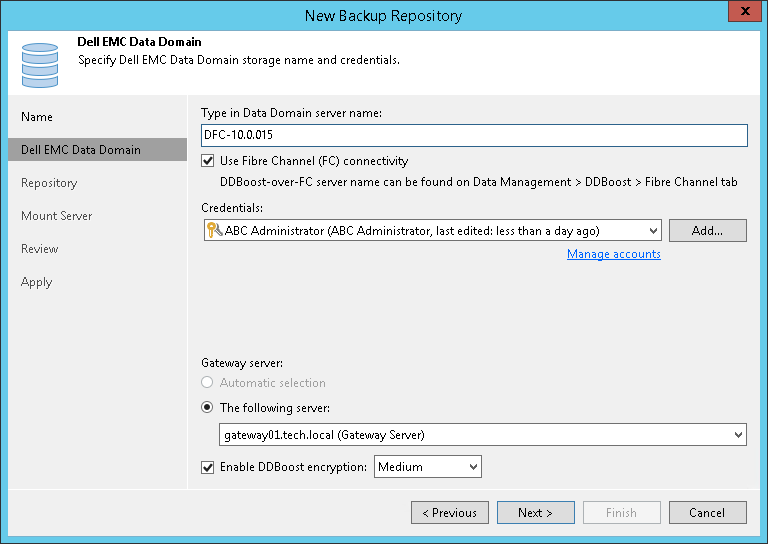The height and width of the screenshot is (544, 768).
Task: Click the database stack icon in header
Action: (39, 62)
